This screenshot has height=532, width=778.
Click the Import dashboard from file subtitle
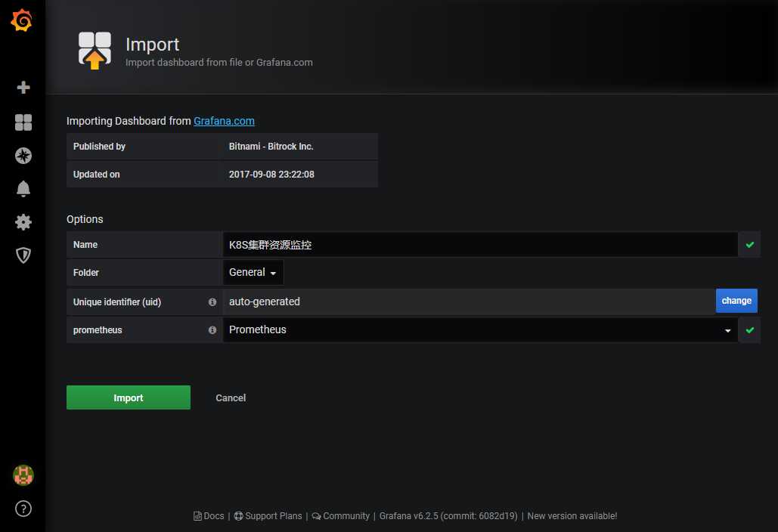click(x=219, y=63)
